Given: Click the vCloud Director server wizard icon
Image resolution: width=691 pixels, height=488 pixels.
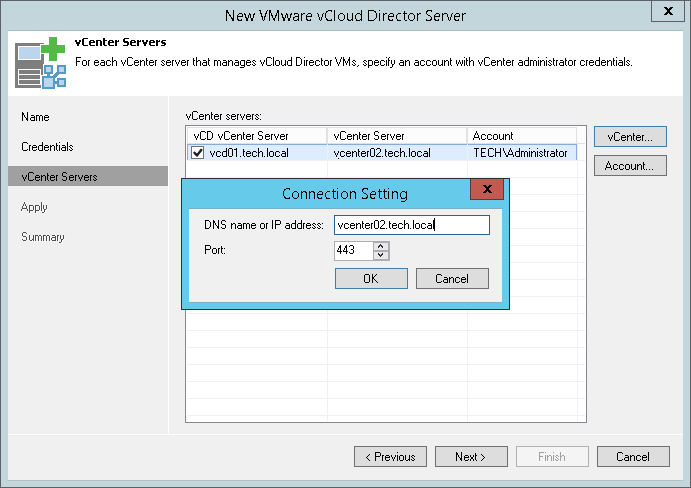Looking at the screenshot, I should click(x=39, y=62).
